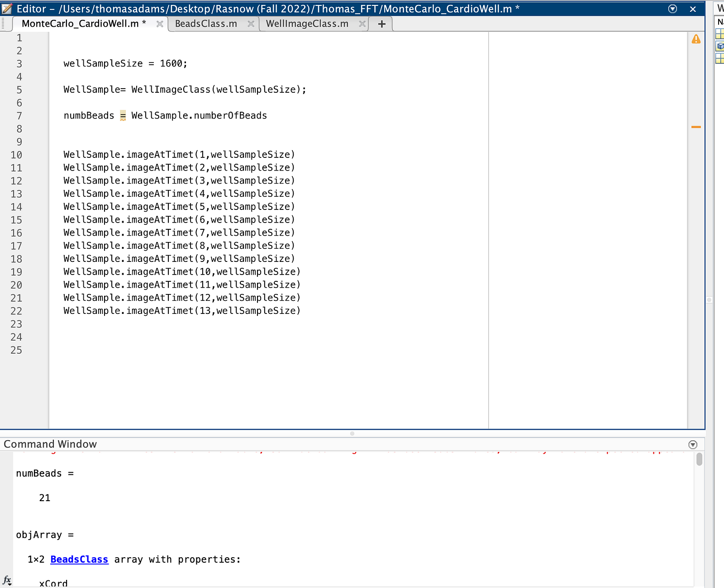Jump to the orange warning marker in message bar

pyautogui.click(x=696, y=127)
